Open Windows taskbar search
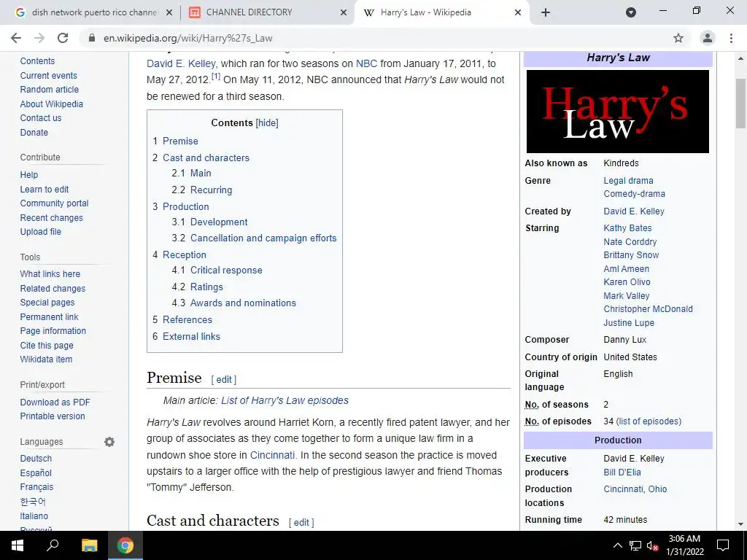 click(53, 545)
